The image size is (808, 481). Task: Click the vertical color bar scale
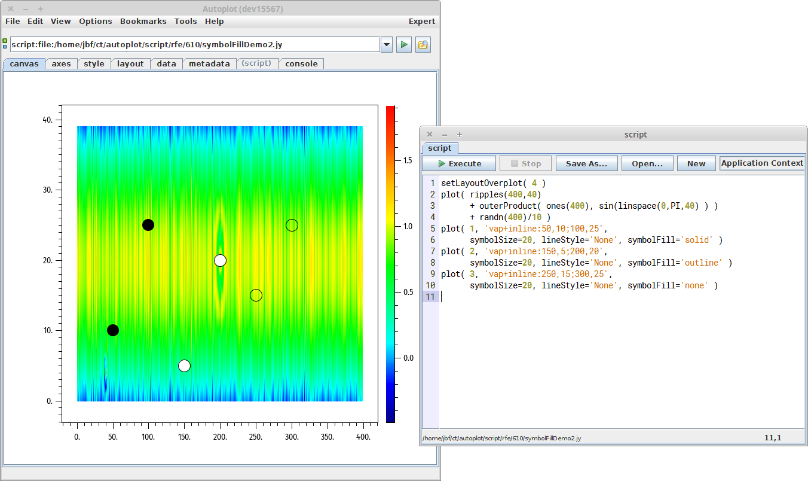pyautogui.click(x=391, y=260)
